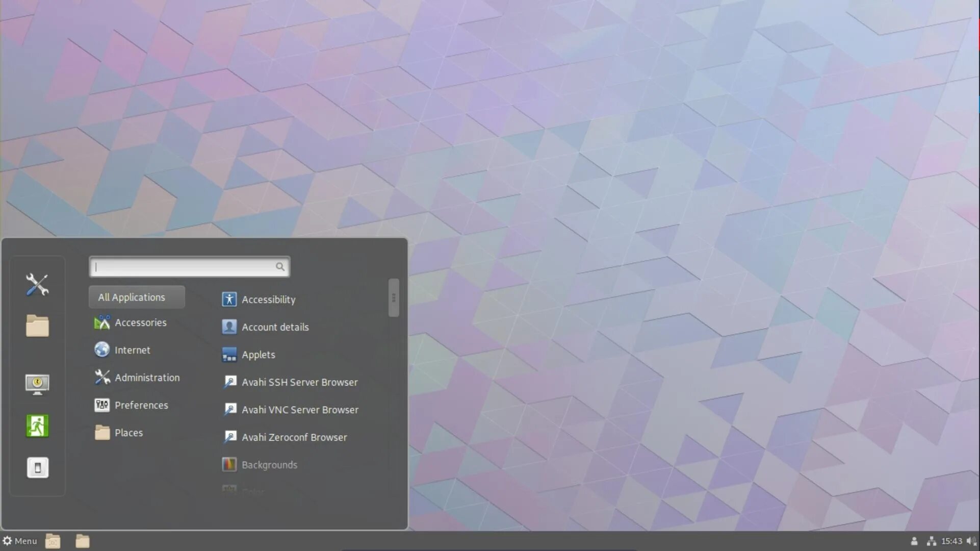
Task: Select the Preferences category
Action: tap(141, 405)
